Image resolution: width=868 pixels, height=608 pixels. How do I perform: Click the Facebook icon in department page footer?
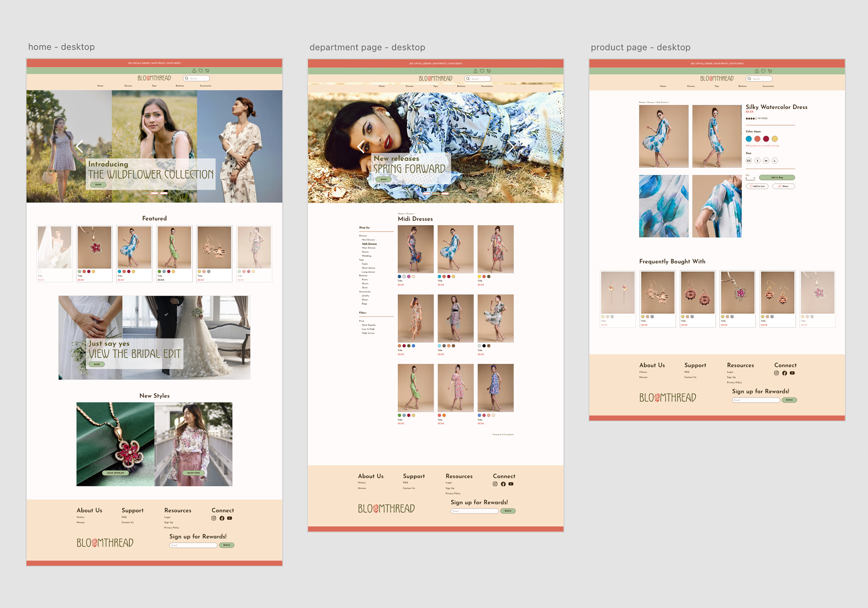click(503, 484)
